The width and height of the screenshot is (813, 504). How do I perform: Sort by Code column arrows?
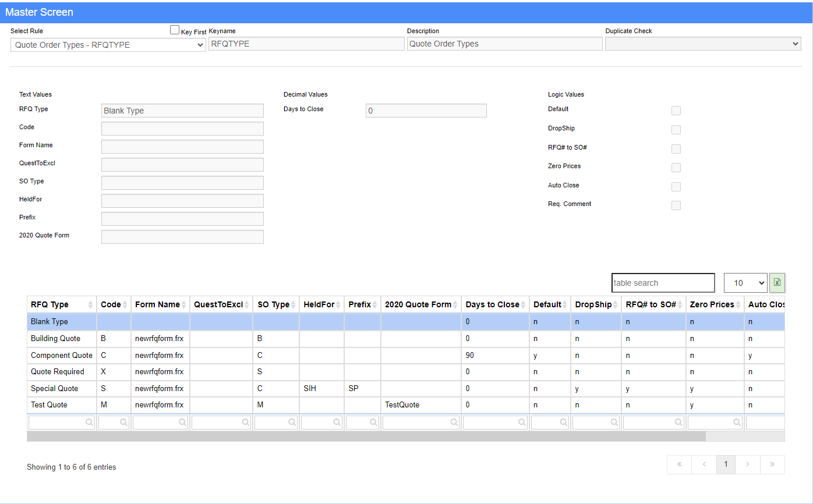click(125, 304)
